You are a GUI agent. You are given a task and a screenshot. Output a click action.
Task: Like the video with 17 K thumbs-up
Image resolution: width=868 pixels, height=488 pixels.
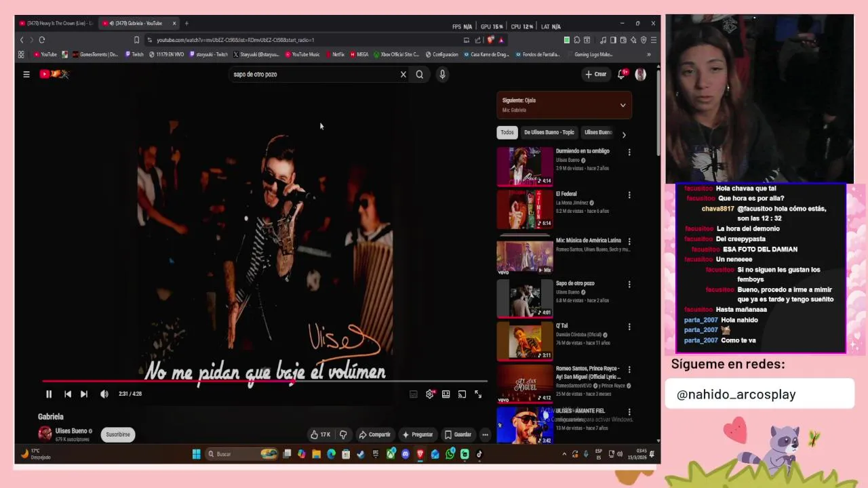[320, 434]
